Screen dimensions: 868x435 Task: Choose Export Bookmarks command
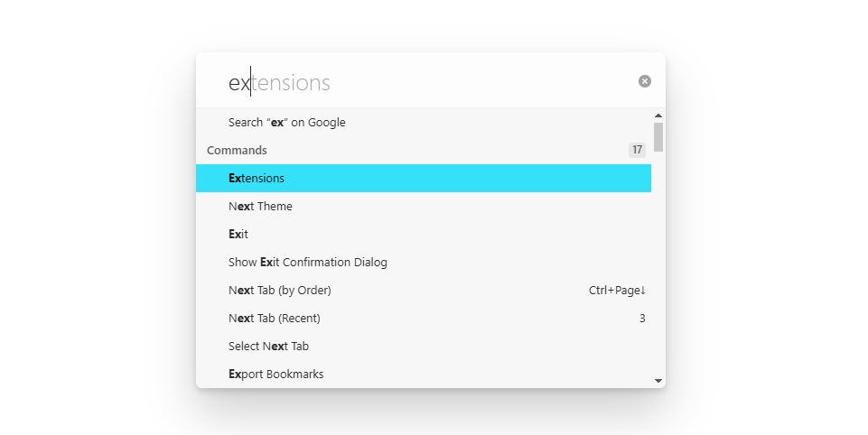275,375
